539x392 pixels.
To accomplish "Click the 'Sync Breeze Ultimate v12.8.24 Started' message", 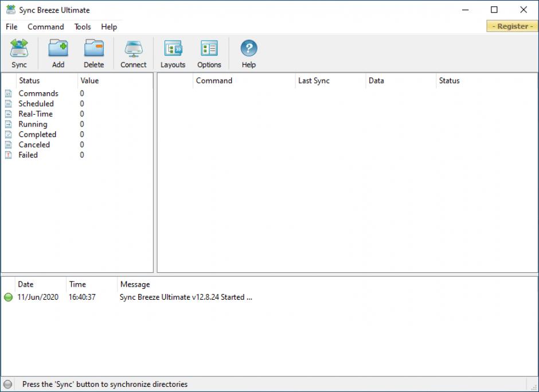I will (186, 297).
